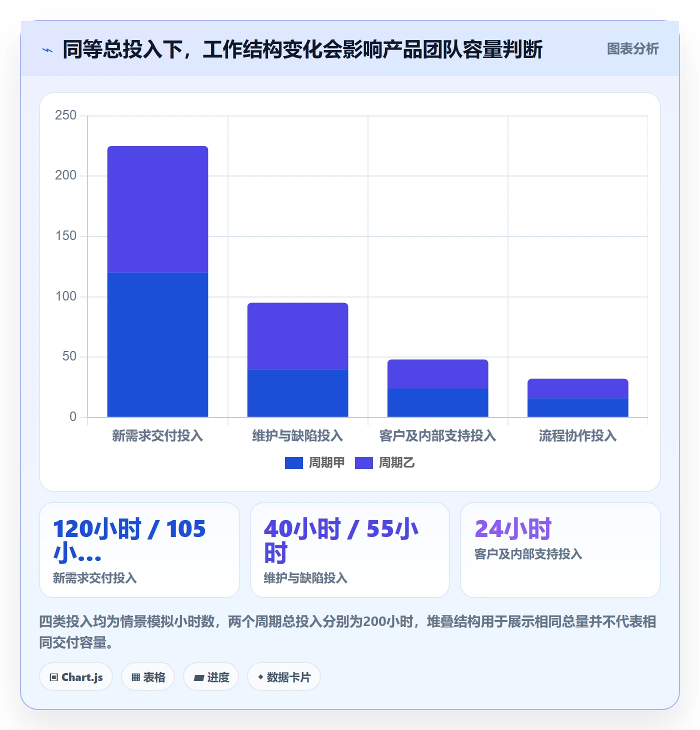The height and width of the screenshot is (730, 700).
Task: Click the description paragraph starting with 四类投入均为
Action: pyautogui.click(x=348, y=632)
